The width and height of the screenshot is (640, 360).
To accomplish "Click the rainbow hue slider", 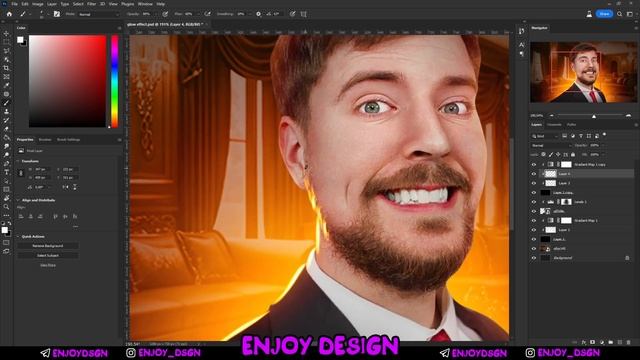I will click(x=115, y=81).
